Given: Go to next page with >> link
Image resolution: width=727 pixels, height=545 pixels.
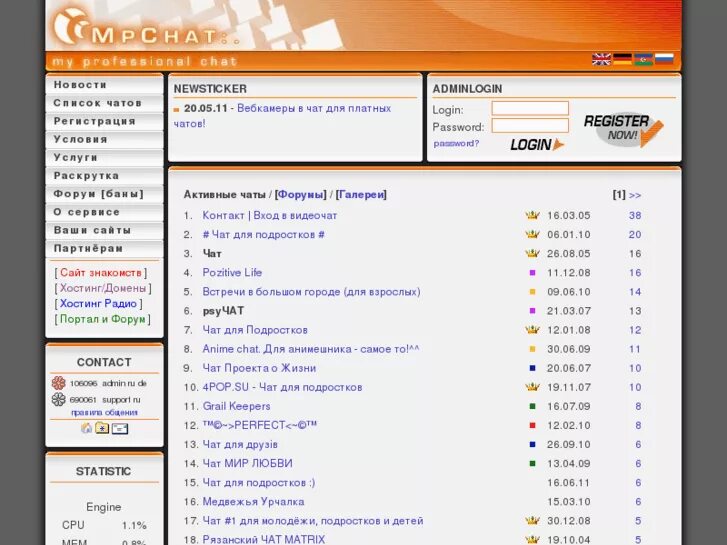Looking at the screenshot, I should 635,195.
